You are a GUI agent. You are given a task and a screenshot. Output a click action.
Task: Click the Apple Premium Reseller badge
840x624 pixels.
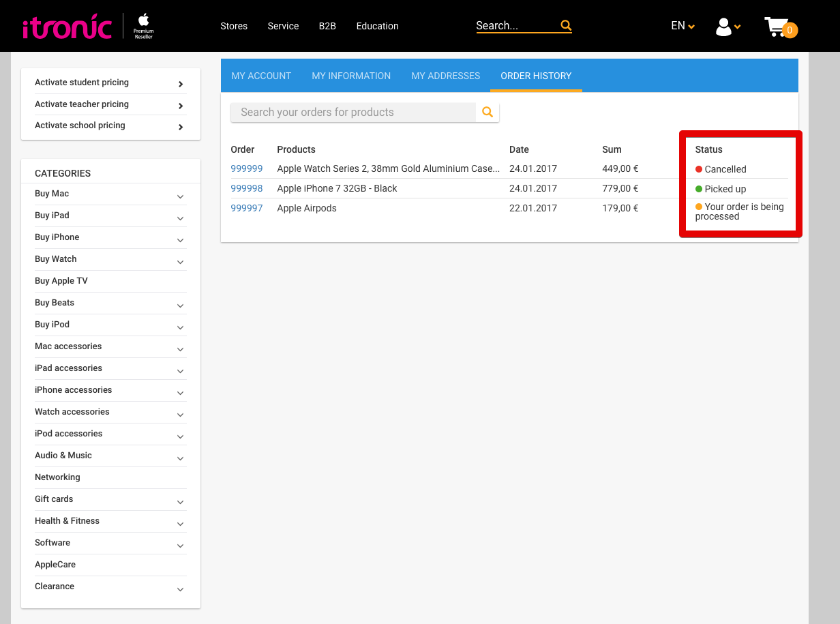143,26
